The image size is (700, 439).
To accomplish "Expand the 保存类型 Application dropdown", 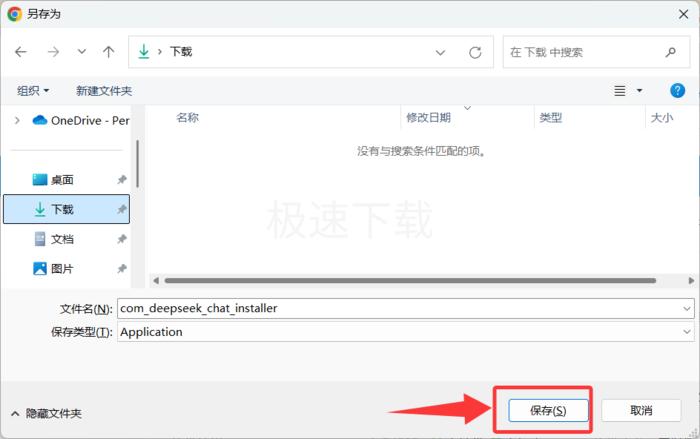I will [687, 332].
